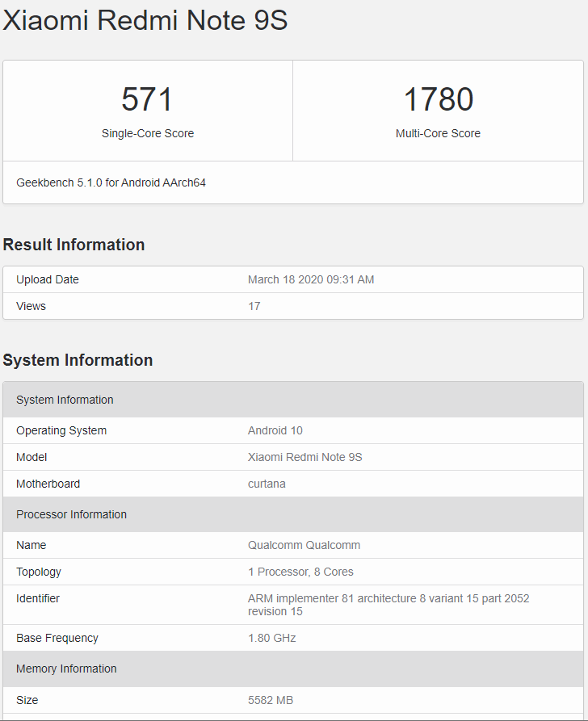Select the 1 Processor, 8 Cores value

pyautogui.click(x=300, y=572)
